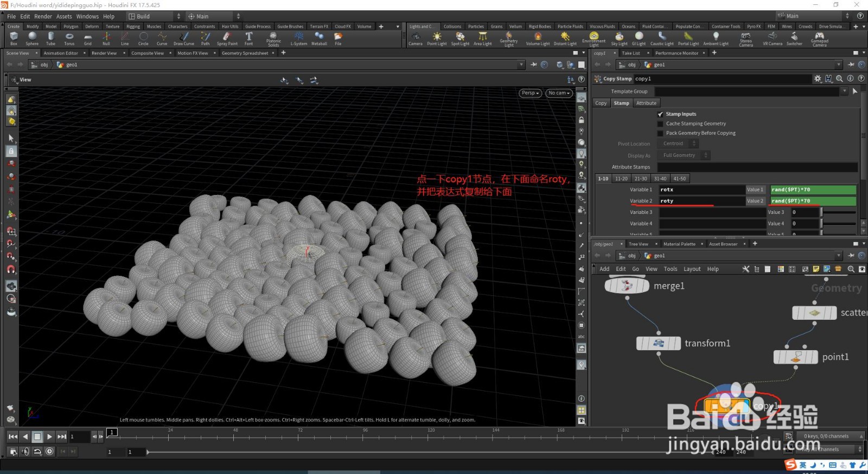This screenshot has width=868, height=474.
Task: Add a Camera from the shelf
Action: click(x=416, y=39)
